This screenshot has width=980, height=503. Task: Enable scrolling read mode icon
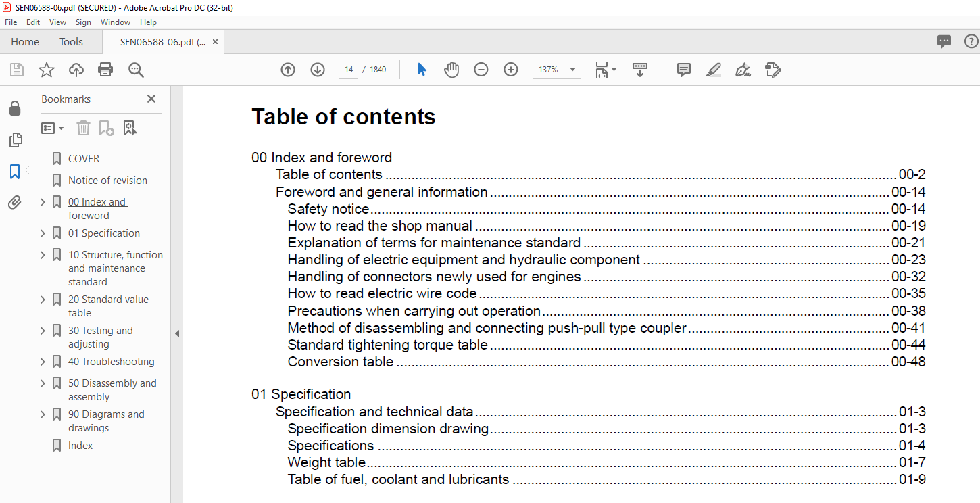(640, 70)
